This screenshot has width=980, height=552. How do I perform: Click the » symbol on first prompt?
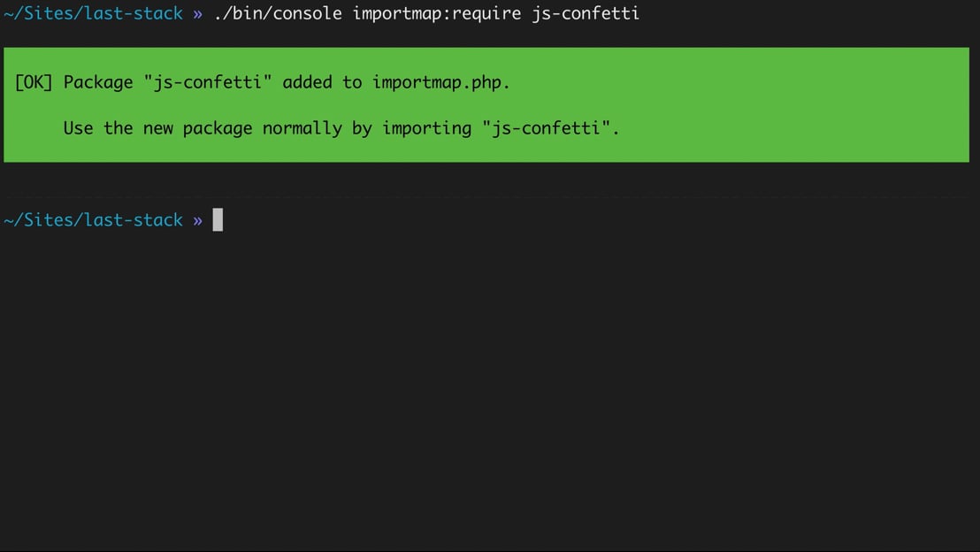click(197, 14)
